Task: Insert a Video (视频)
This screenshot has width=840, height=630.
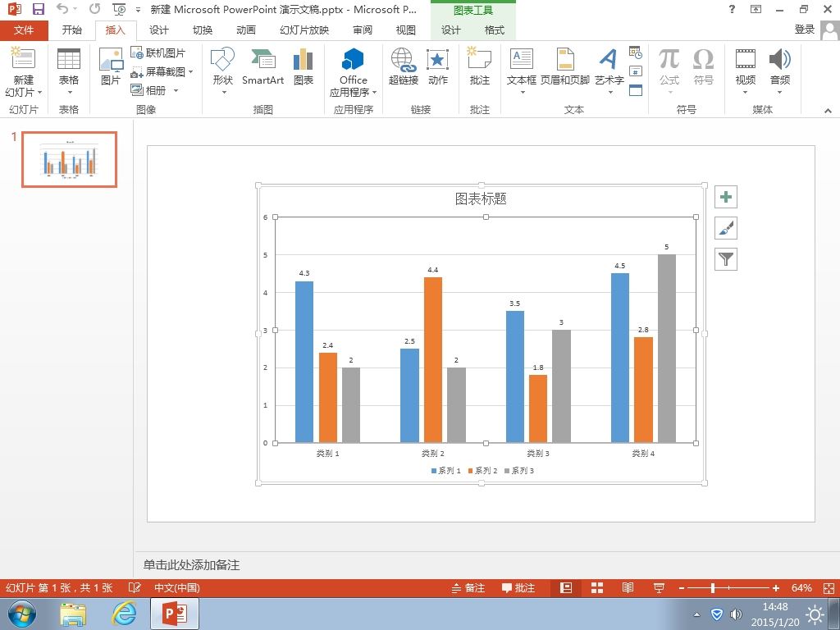Action: pyautogui.click(x=745, y=59)
